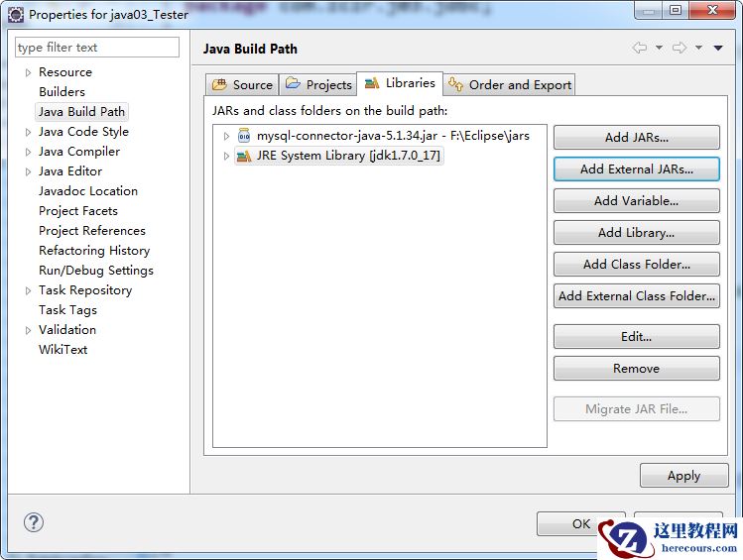Expand the Java Editor node
The image size is (743, 560).
click(28, 171)
